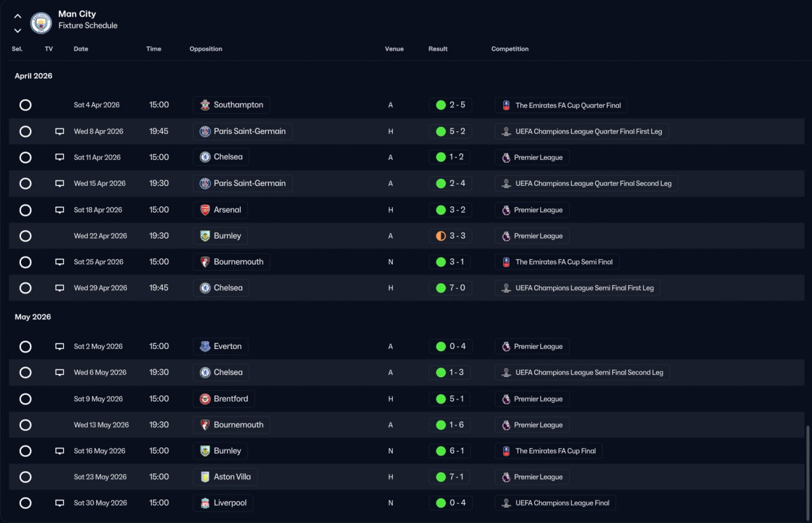Viewport: 812px width, 523px height.
Task: Click the Liverpool club badge
Action: pyautogui.click(x=205, y=503)
